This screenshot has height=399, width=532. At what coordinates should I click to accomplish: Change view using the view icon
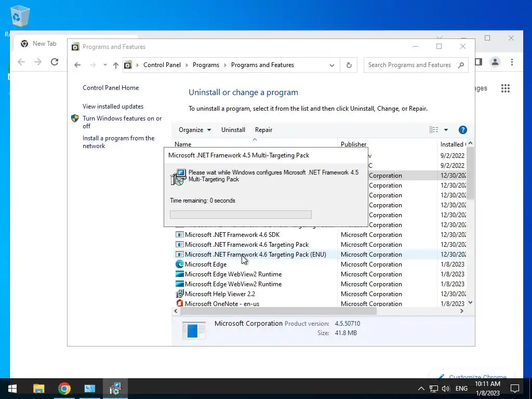click(434, 129)
